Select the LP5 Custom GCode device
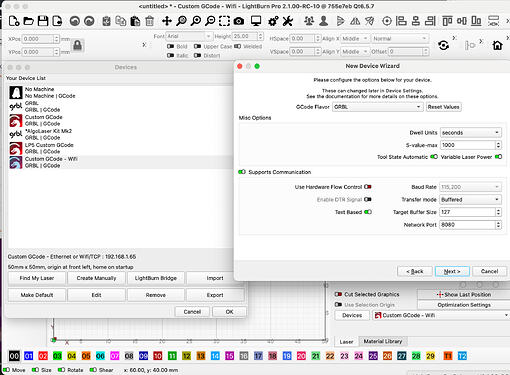 (x=120, y=148)
